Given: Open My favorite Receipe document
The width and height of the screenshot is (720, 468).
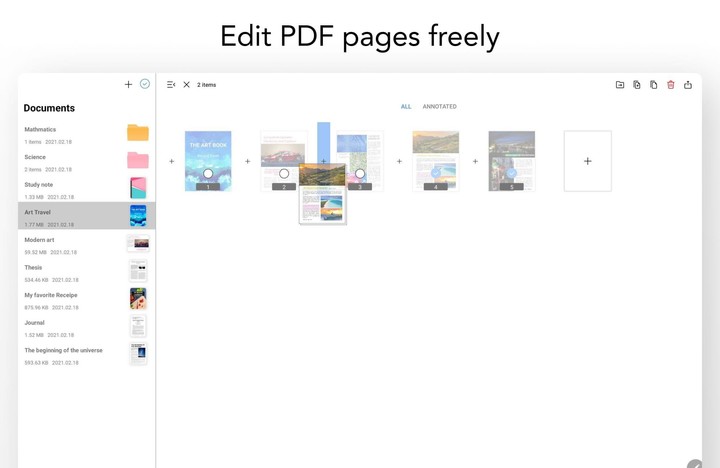Looking at the screenshot, I should coord(87,300).
